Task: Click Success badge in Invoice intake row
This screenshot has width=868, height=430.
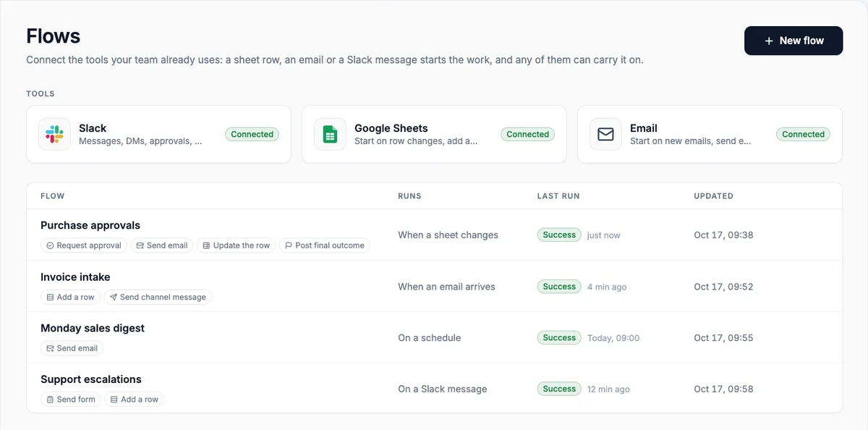Action: pos(559,286)
